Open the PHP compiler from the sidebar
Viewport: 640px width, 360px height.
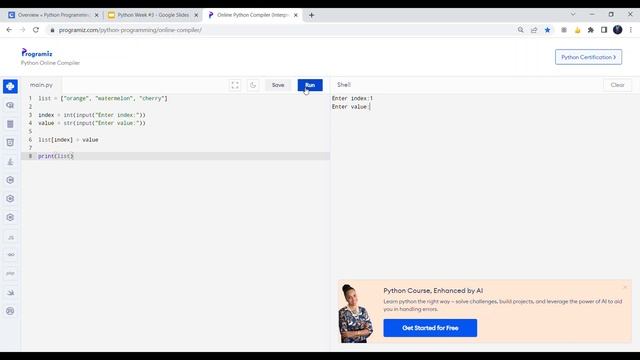[10, 273]
